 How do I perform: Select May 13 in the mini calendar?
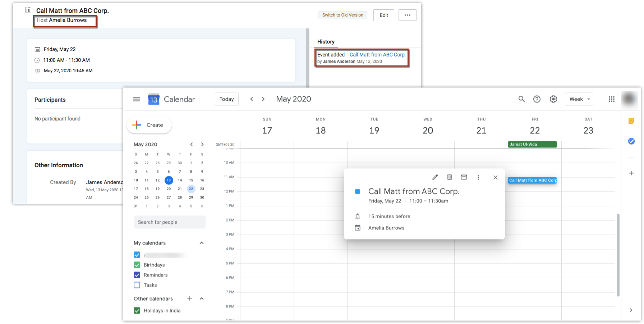(x=169, y=180)
